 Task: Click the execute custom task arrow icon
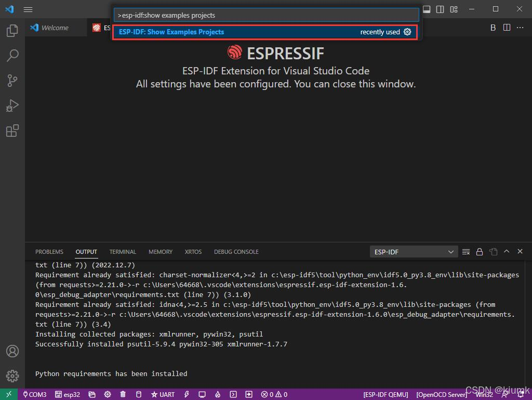[x=249, y=395]
